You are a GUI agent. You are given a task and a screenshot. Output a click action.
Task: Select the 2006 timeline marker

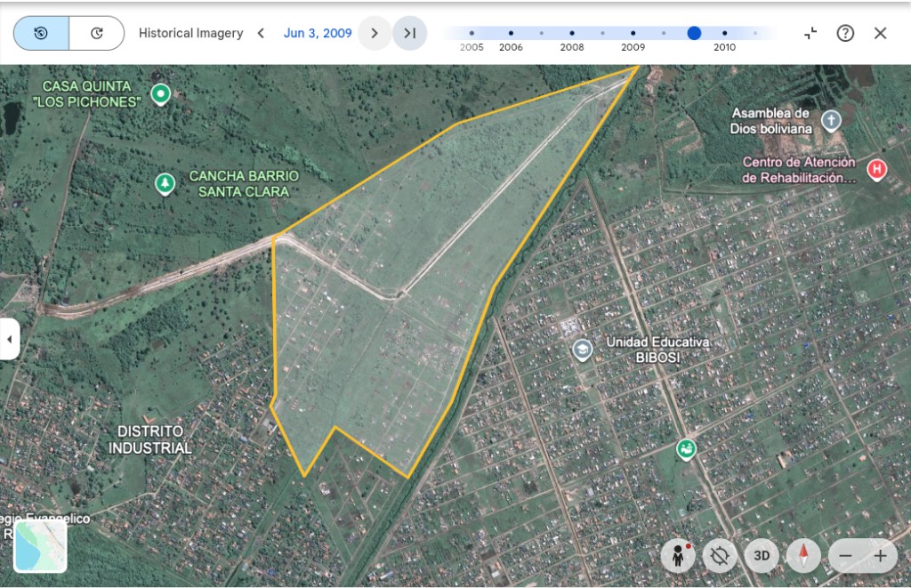tap(511, 33)
